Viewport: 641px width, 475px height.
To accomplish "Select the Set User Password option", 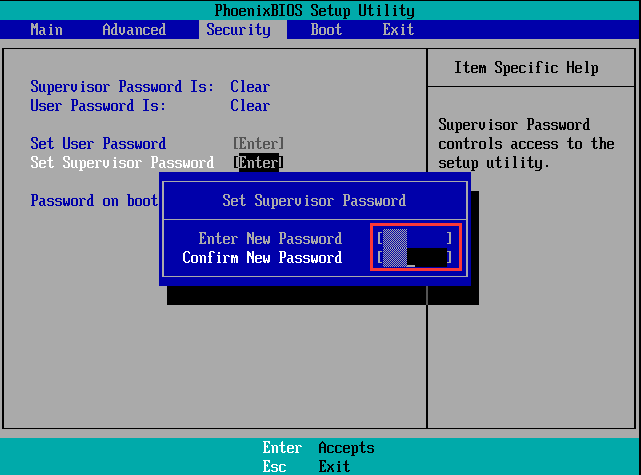I will tap(98, 143).
